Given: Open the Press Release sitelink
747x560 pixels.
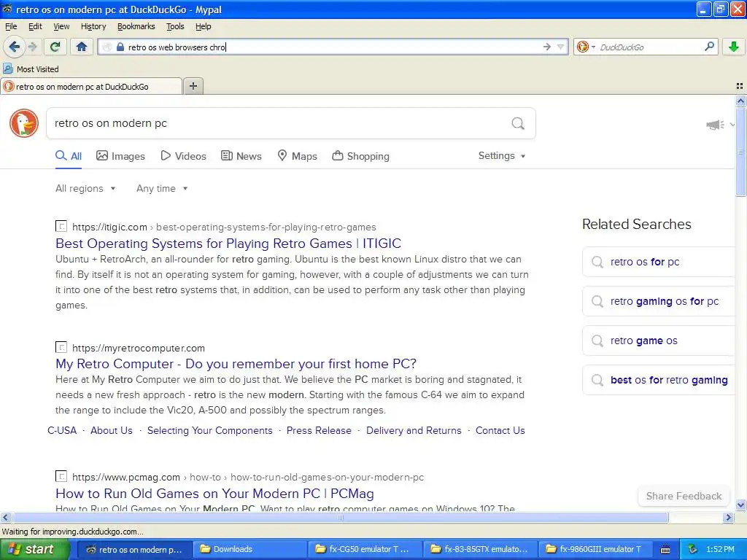Looking at the screenshot, I should pos(319,430).
